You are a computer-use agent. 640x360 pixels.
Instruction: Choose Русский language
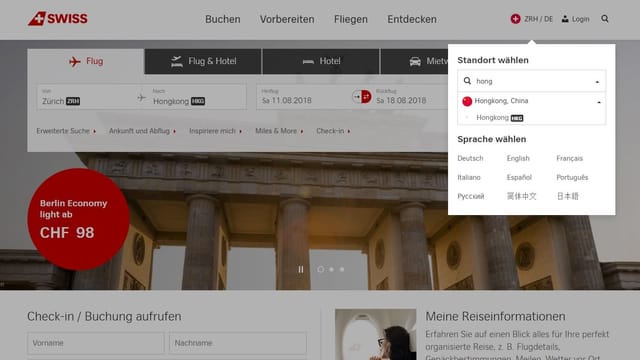tap(471, 196)
